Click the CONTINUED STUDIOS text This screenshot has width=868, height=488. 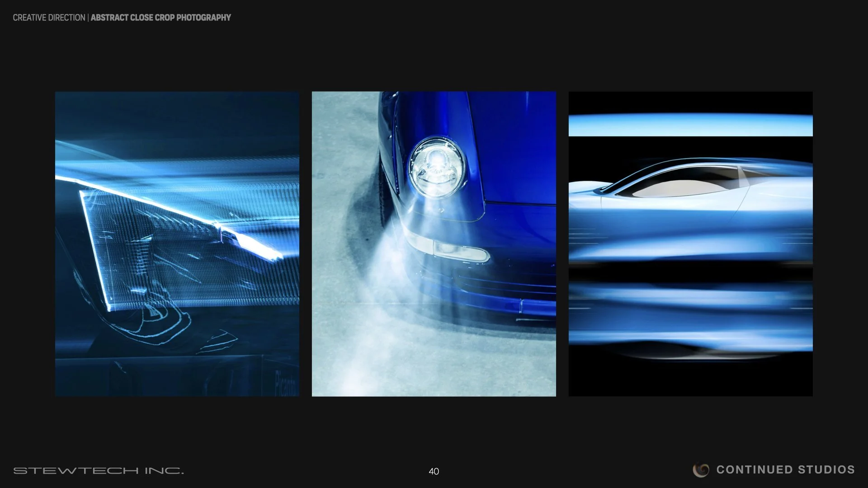785,470
